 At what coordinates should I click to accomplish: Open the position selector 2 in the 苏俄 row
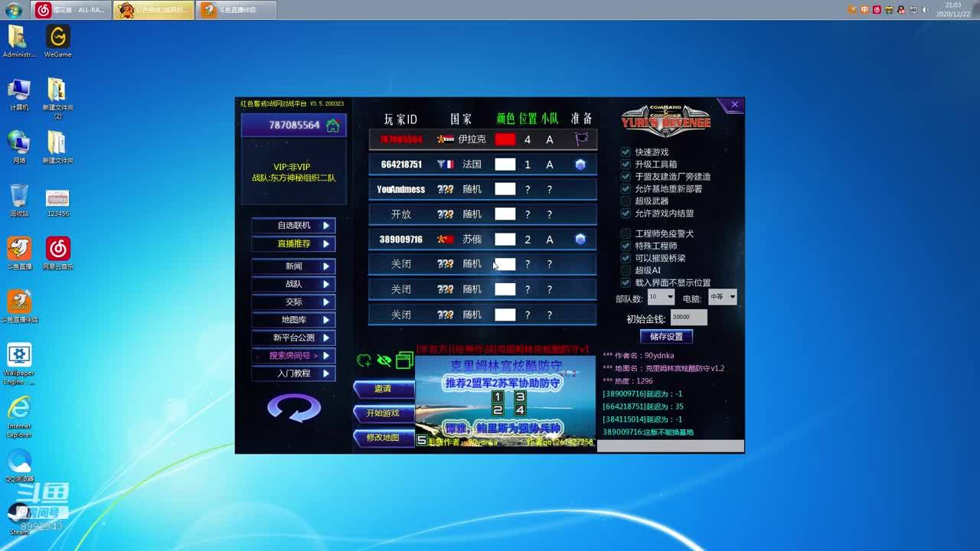[x=528, y=240]
